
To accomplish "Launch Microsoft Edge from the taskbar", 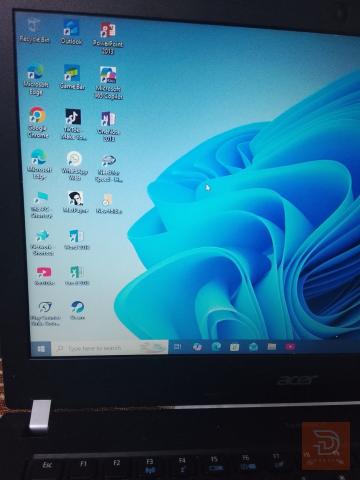I will (x=216, y=347).
